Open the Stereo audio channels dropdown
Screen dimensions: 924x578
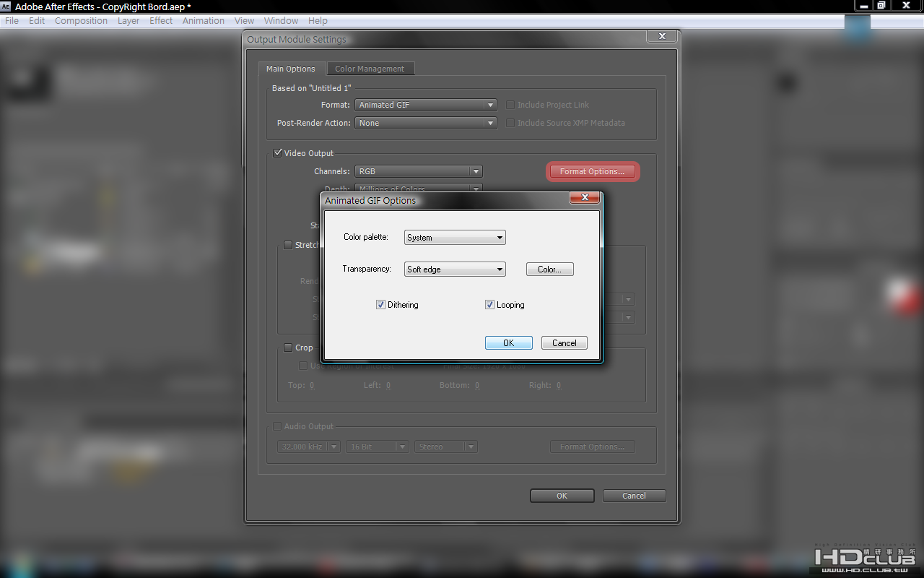pyautogui.click(x=446, y=447)
